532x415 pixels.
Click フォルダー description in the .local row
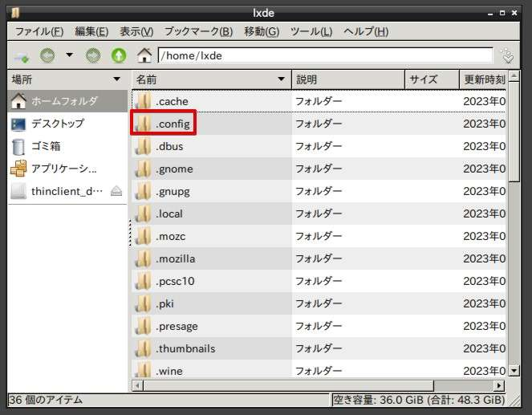click(319, 214)
